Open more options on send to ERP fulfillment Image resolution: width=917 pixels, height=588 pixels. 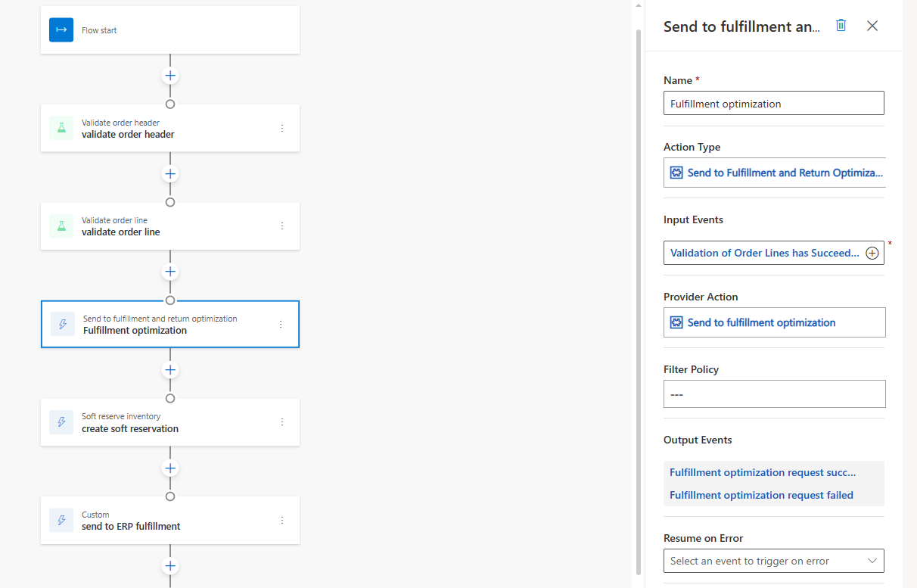click(x=282, y=520)
